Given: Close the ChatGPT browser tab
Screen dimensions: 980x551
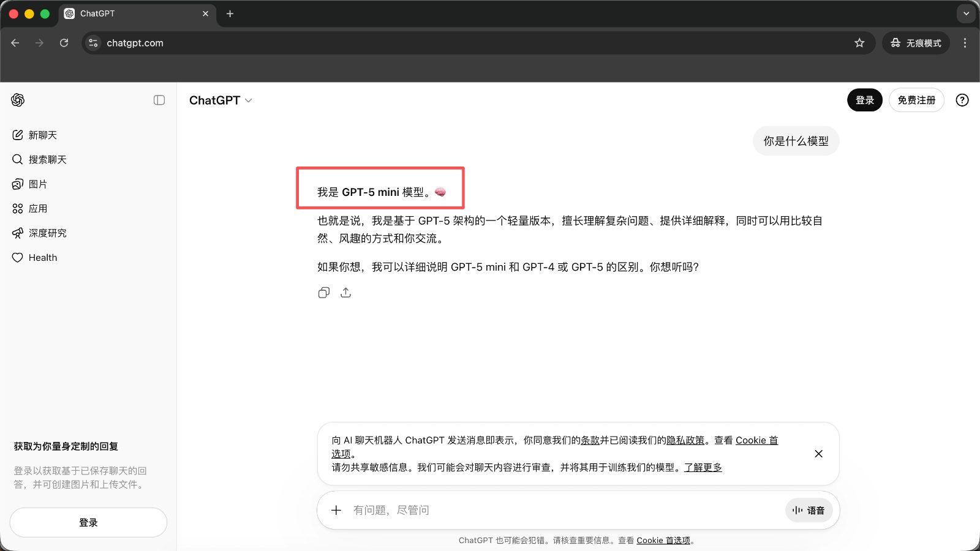Looking at the screenshot, I should pos(205,13).
